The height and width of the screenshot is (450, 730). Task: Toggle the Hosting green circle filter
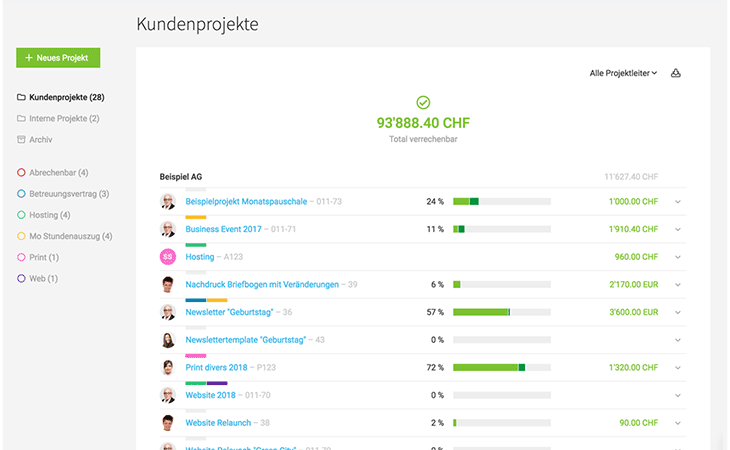[22, 215]
